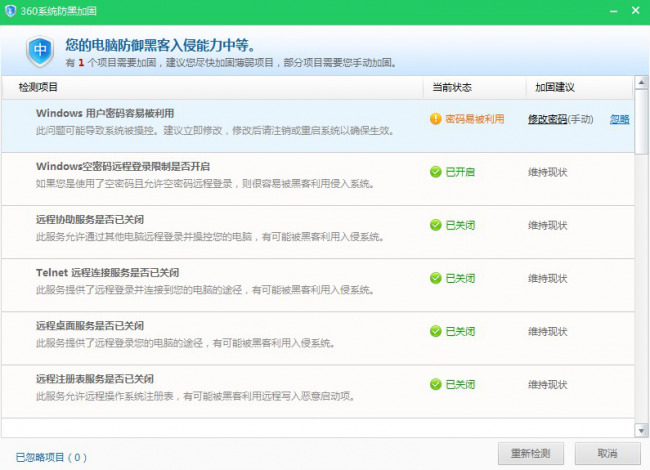Viewport: 650px width, 470px height.
Task: Click green check icon beside 已开启
Action: tap(435, 172)
